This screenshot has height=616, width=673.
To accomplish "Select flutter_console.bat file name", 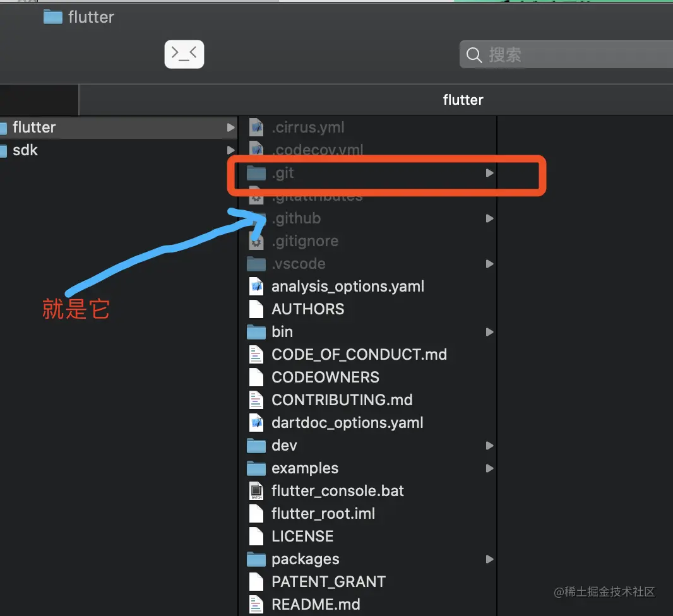I will click(338, 491).
